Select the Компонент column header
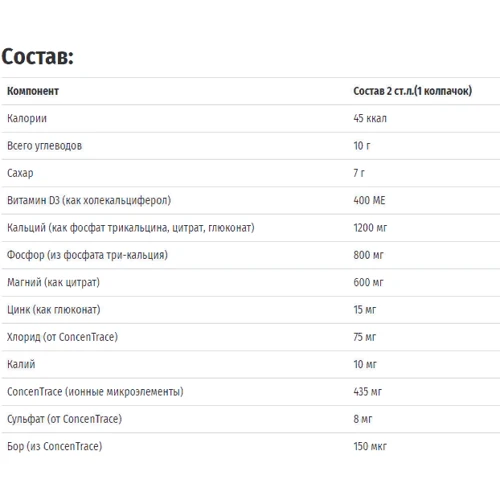The width and height of the screenshot is (500, 500). coord(33,91)
